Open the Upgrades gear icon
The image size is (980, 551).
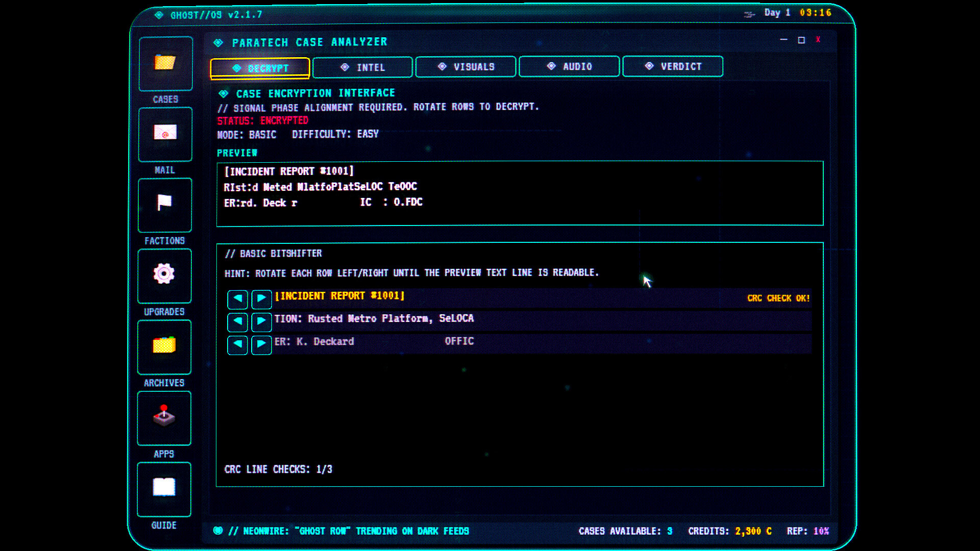[164, 275]
